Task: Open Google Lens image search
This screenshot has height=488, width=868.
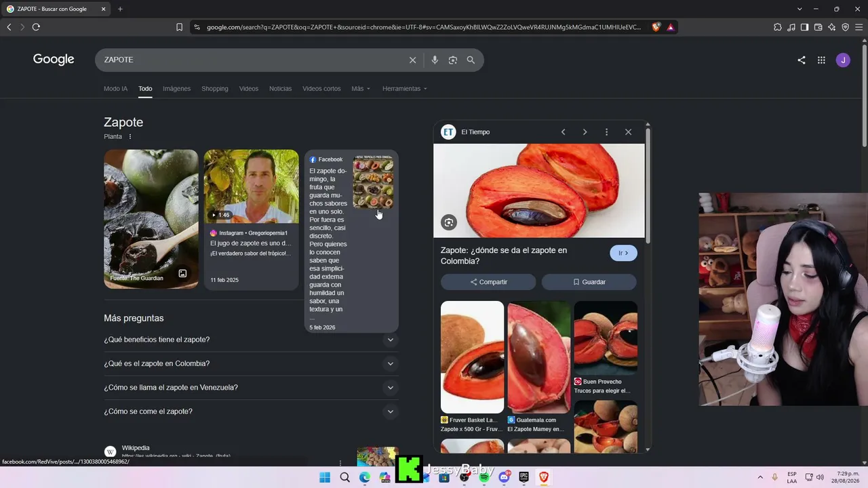Action: tap(453, 60)
